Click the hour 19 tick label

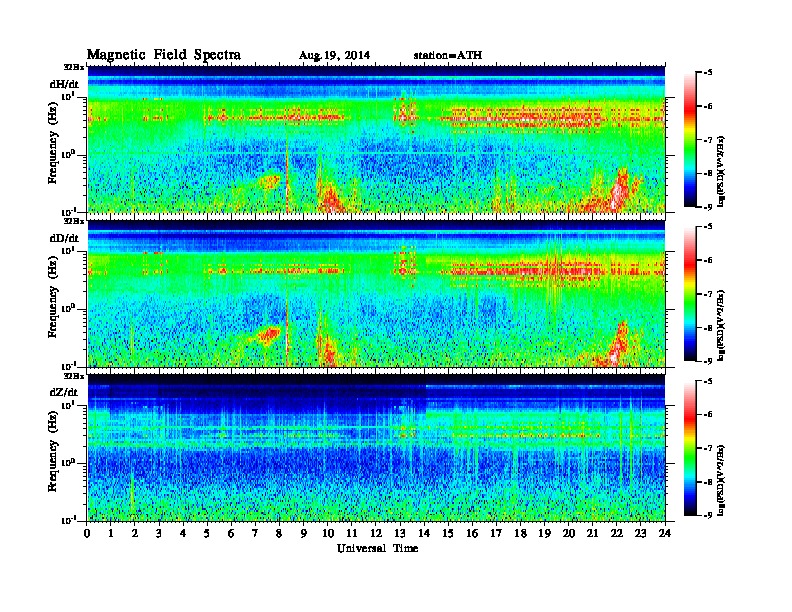(544, 533)
